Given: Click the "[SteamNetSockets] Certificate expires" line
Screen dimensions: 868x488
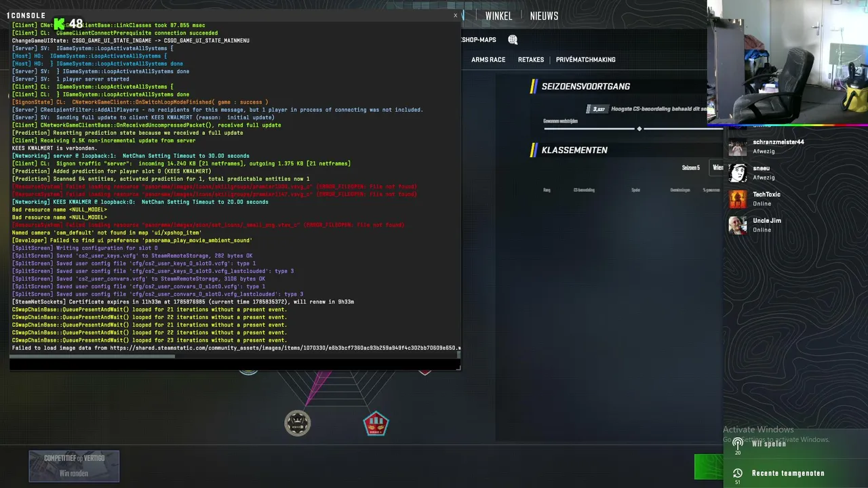Looking at the screenshot, I should (x=183, y=302).
